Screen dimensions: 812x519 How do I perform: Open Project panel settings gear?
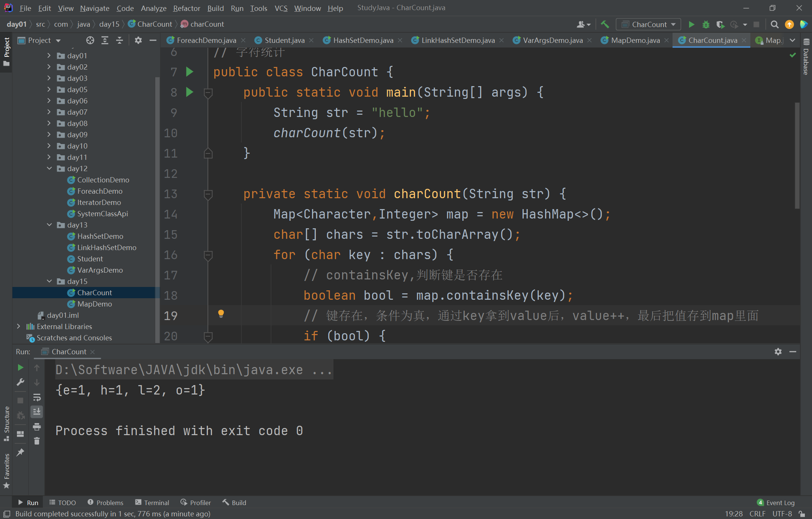pos(138,40)
